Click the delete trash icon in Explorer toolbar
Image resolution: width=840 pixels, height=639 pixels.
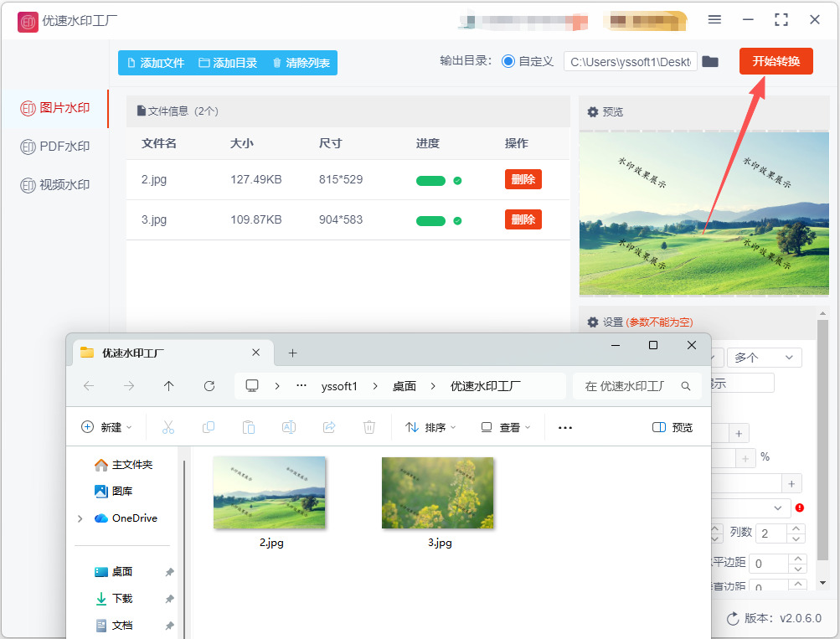[369, 427]
